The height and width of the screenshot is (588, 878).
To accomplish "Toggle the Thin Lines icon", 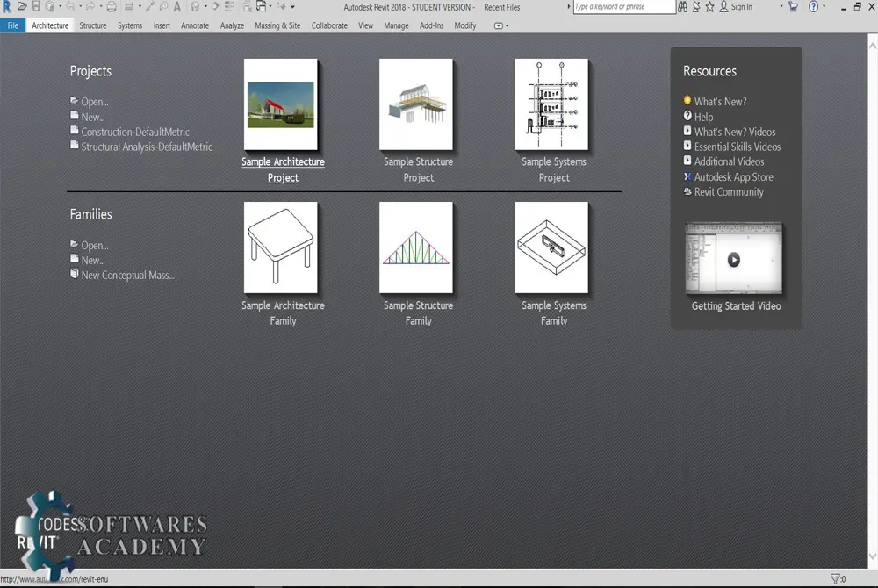I will tap(229, 6).
